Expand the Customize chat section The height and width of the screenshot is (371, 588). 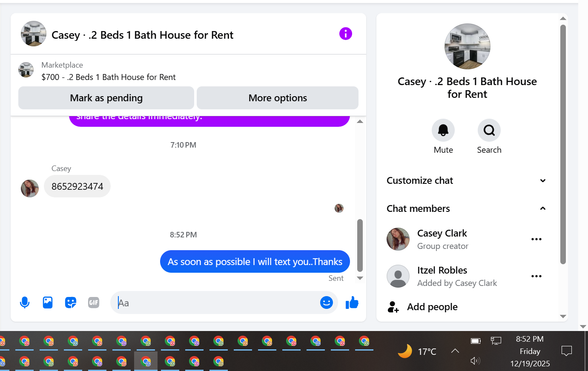point(467,180)
